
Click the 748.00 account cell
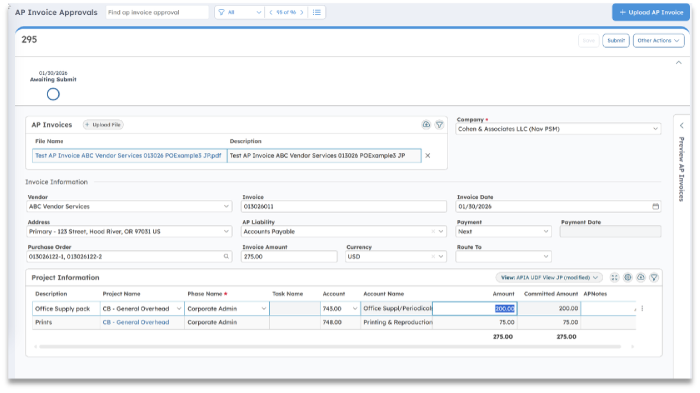tap(340, 322)
